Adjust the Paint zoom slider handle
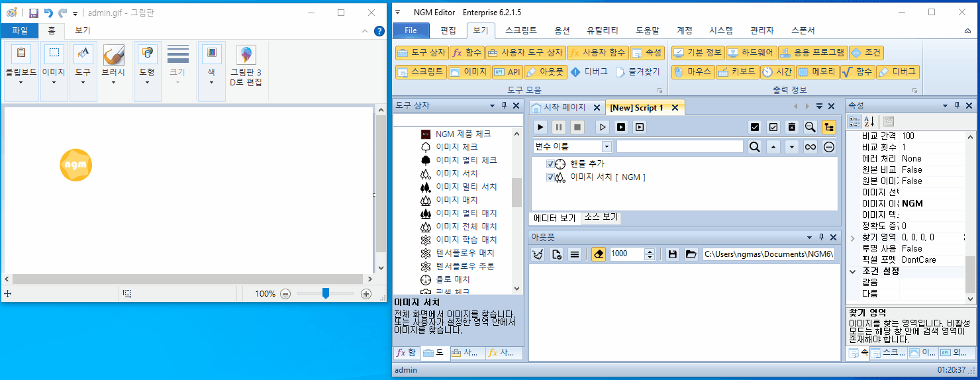 pos(325,294)
